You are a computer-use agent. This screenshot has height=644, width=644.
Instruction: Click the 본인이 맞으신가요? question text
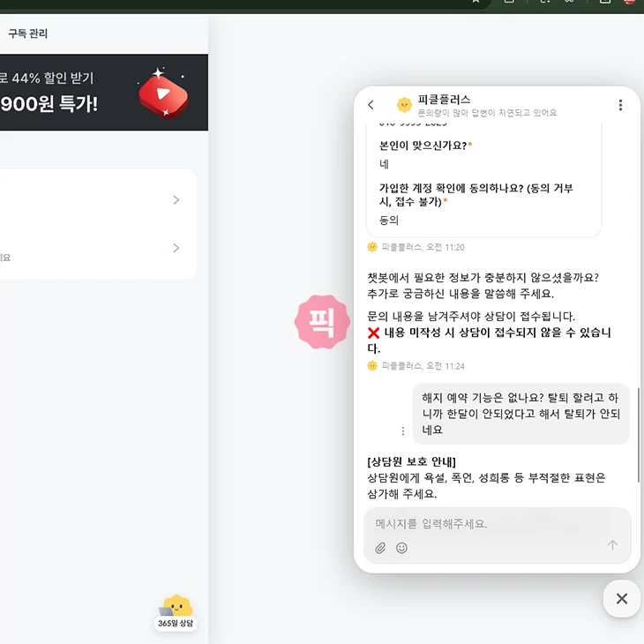(x=425, y=146)
